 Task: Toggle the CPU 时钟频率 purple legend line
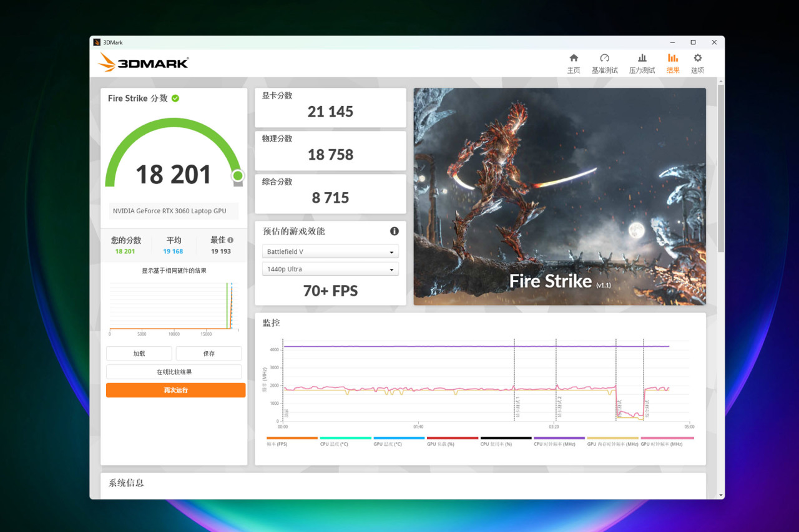559,441
